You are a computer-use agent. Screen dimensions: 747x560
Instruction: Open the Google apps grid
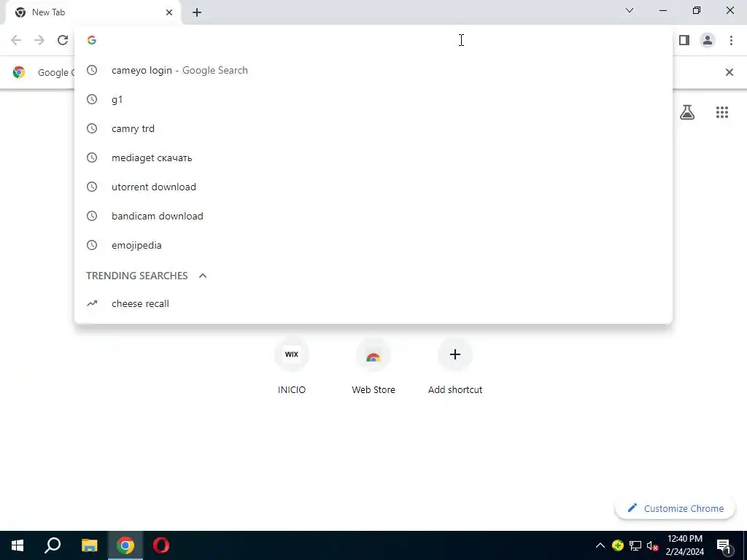pyautogui.click(x=721, y=112)
